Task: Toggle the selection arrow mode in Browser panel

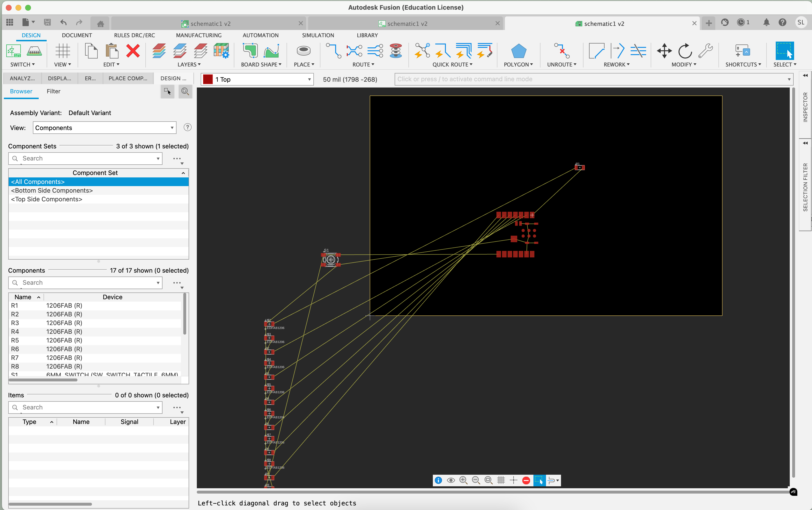Action: tap(167, 91)
